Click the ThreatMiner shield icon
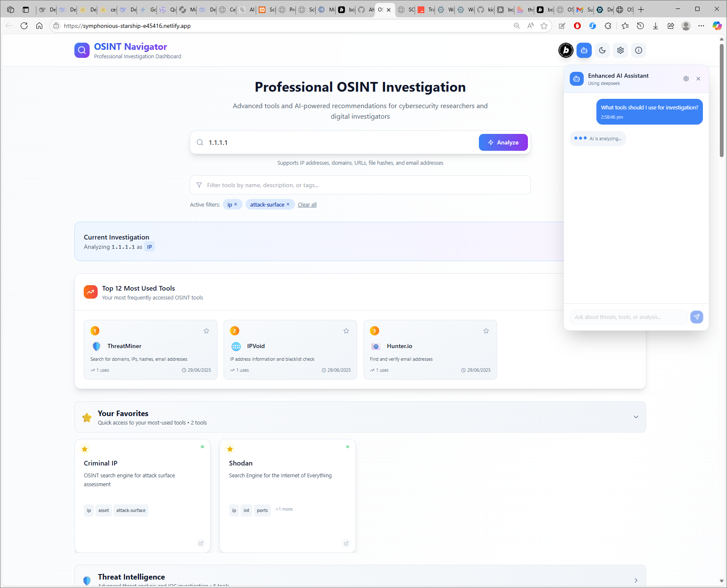The image size is (727, 588). point(96,346)
